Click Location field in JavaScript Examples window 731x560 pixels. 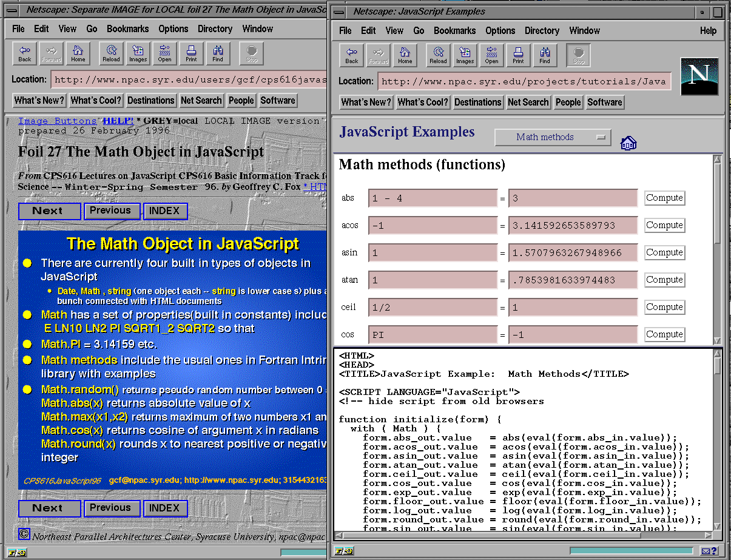[x=525, y=81]
